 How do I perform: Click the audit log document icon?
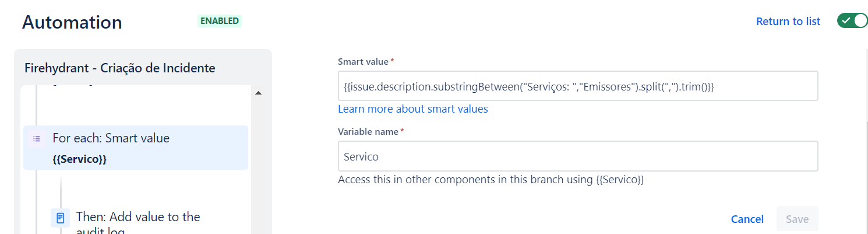coord(60,218)
